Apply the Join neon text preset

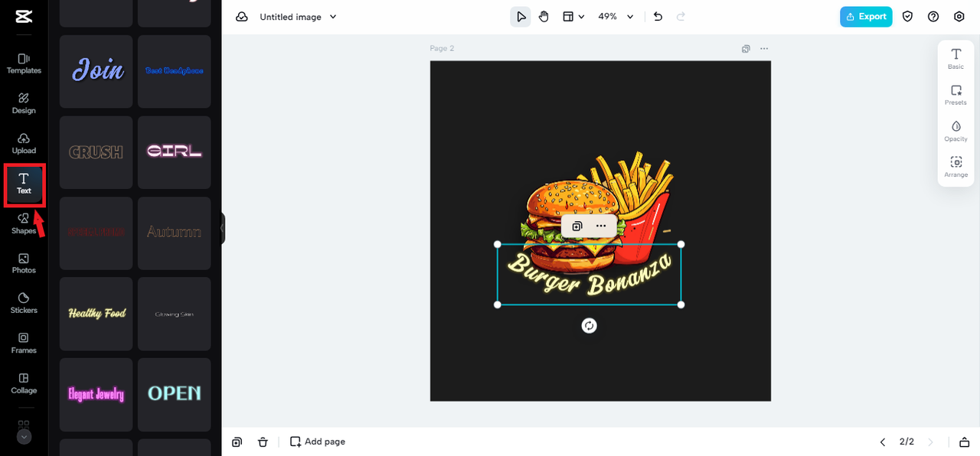96,70
